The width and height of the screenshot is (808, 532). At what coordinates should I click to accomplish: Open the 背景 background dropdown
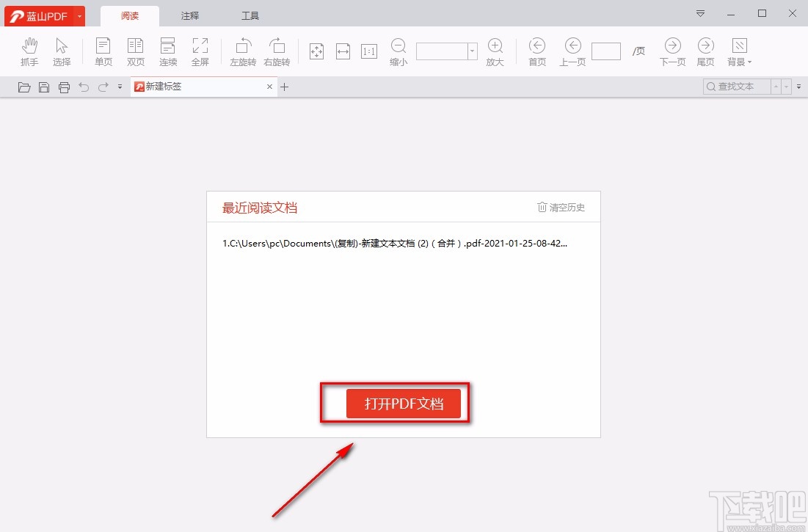(x=738, y=50)
